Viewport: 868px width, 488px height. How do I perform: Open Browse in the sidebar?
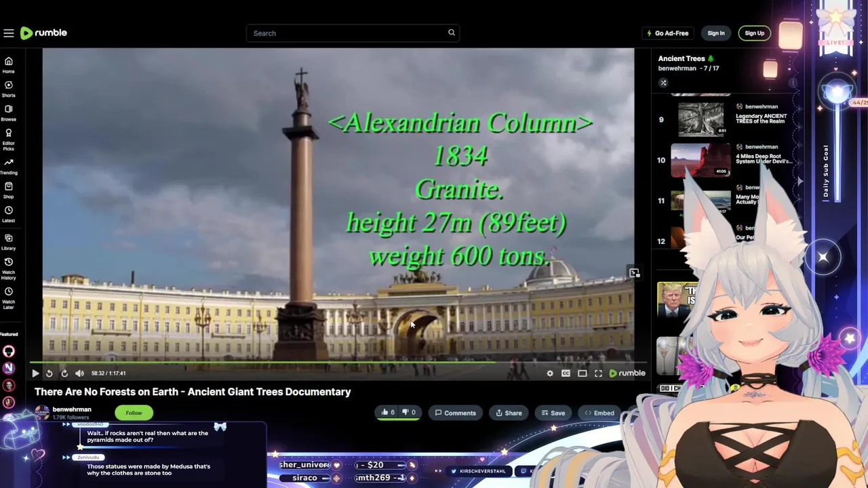click(8, 113)
